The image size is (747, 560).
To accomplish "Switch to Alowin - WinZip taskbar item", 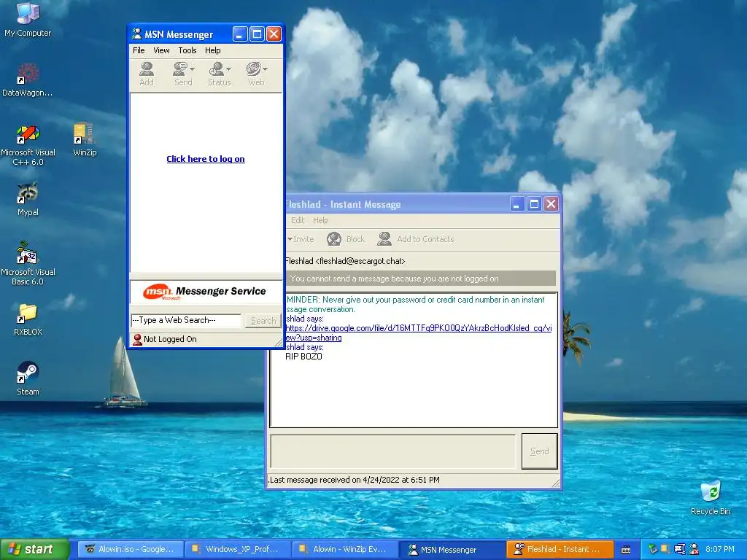I will 345,549.
